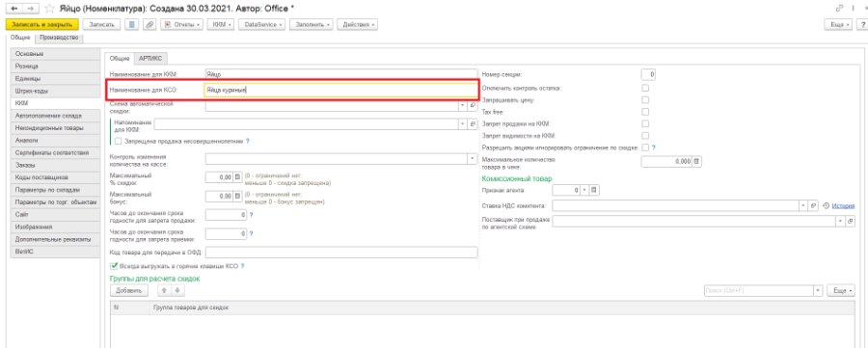Click Добавить under Группы для расчета скидок
Viewport: 868px width, 348px height.
tap(129, 290)
